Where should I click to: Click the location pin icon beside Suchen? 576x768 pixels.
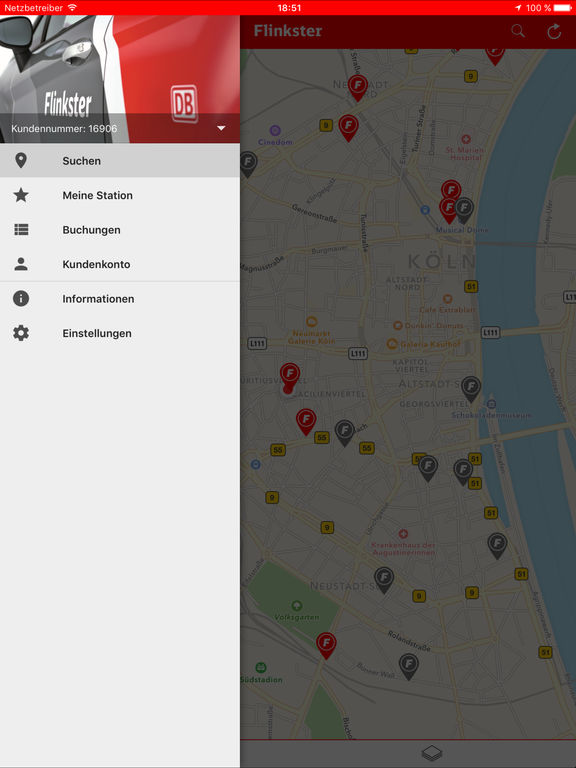[x=21, y=160]
